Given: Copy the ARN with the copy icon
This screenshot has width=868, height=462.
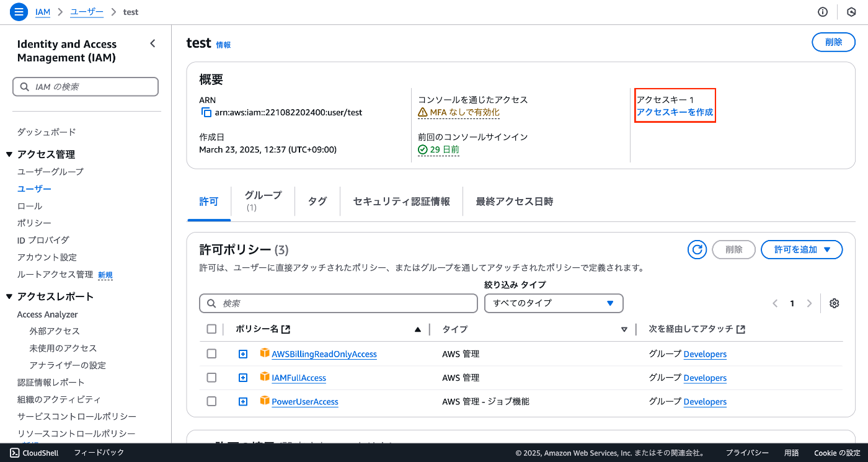Looking at the screenshot, I should point(206,112).
